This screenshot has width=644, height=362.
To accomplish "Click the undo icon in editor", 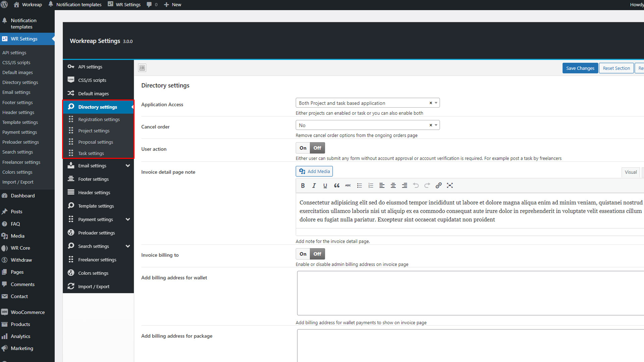I will pos(416,185).
